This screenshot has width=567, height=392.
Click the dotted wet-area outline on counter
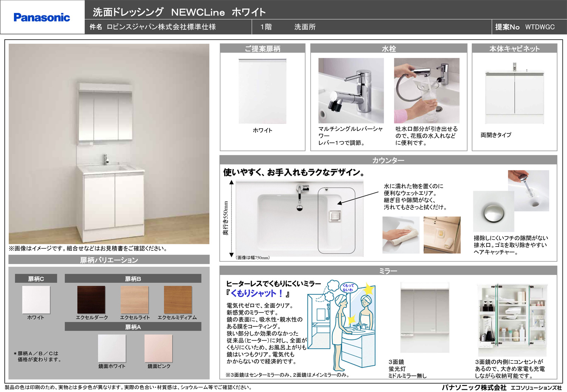point(336,221)
